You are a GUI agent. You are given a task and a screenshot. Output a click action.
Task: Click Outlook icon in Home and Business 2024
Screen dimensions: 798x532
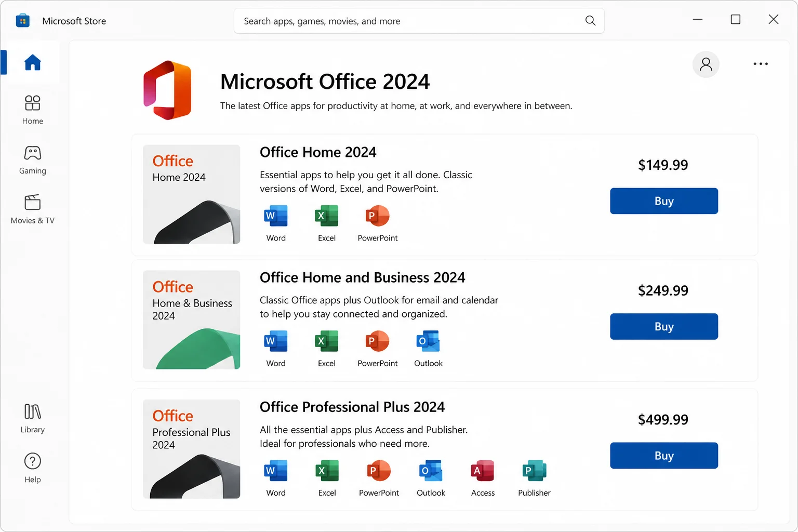[428, 341]
